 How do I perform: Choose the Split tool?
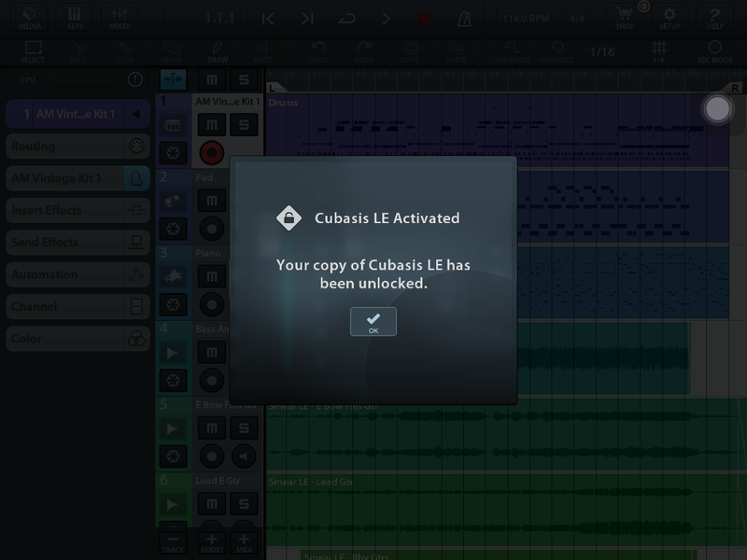click(x=78, y=51)
